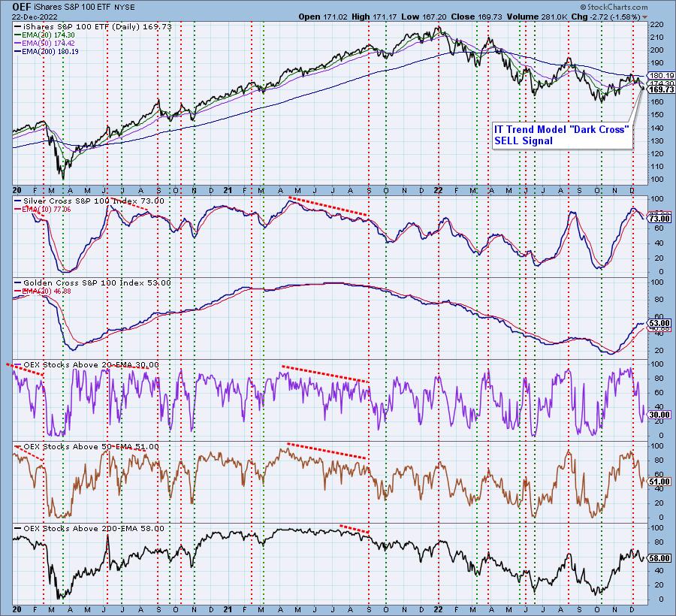
Task: Select the EMA(50) 174.42 legend entry
Action: (x=44, y=43)
